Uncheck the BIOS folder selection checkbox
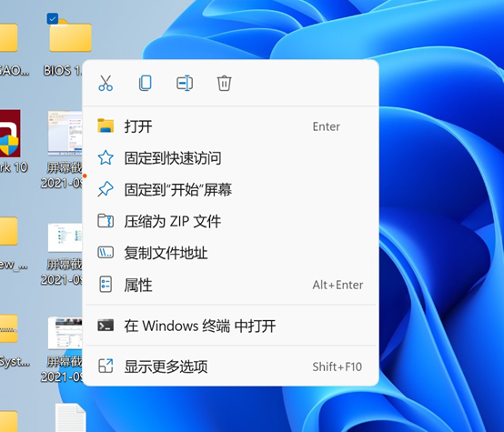The image size is (504, 432). tap(53, 18)
